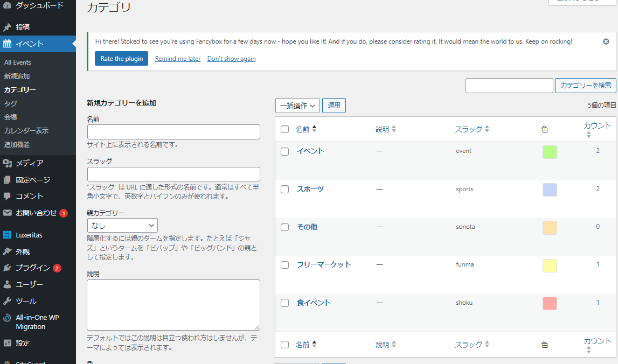The height and width of the screenshot is (364, 618).
Task: Click the media icon next to メディア
Action: click(x=7, y=163)
